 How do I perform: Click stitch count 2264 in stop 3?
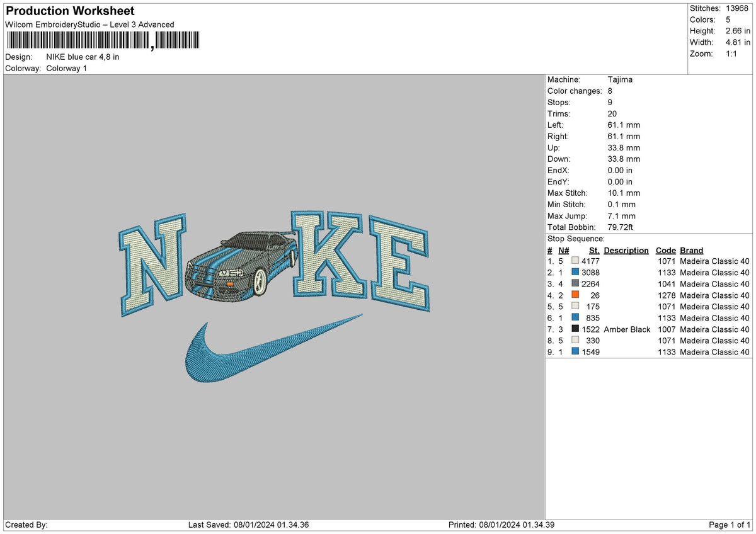(590, 283)
